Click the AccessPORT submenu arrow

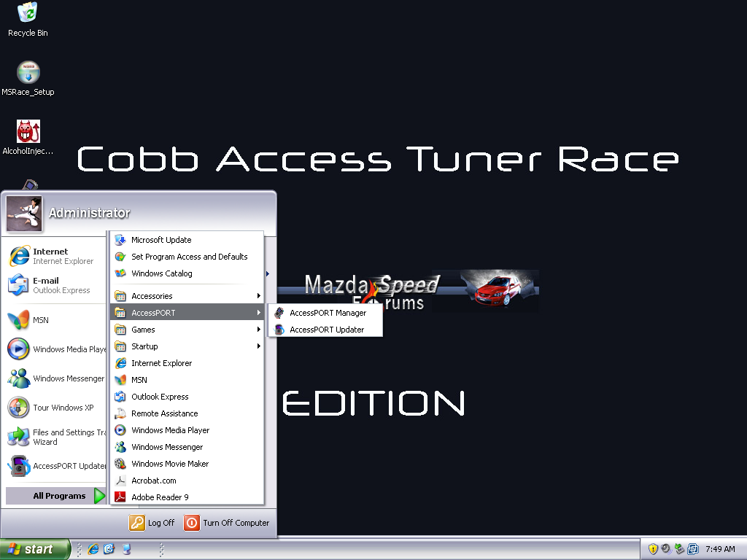[x=259, y=312]
